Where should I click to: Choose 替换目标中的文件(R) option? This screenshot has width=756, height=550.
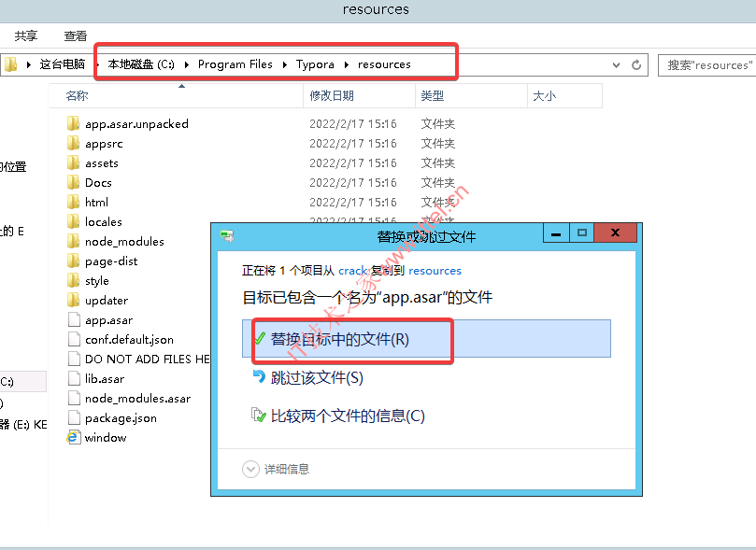pos(426,339)
